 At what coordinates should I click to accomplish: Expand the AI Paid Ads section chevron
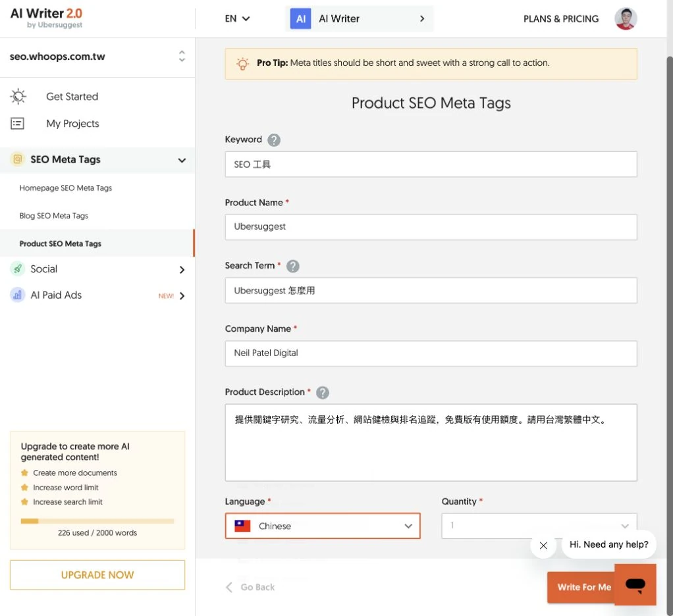click(x=182, y=296)
